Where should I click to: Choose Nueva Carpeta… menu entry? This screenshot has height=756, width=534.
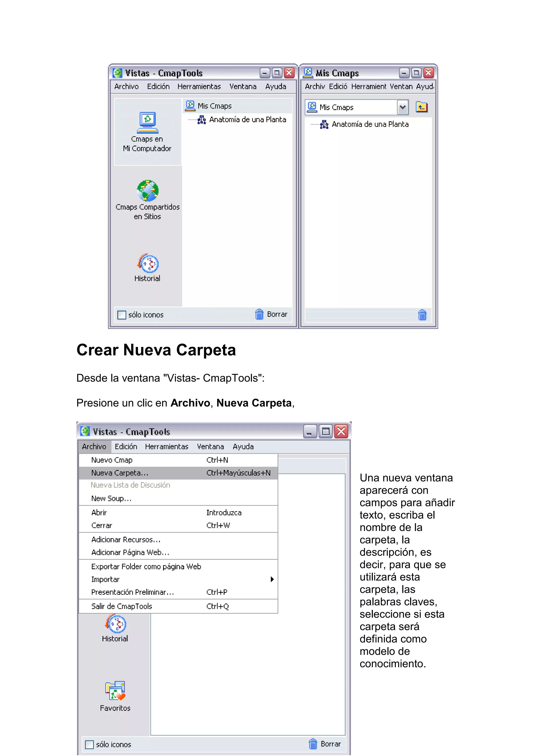178,473
